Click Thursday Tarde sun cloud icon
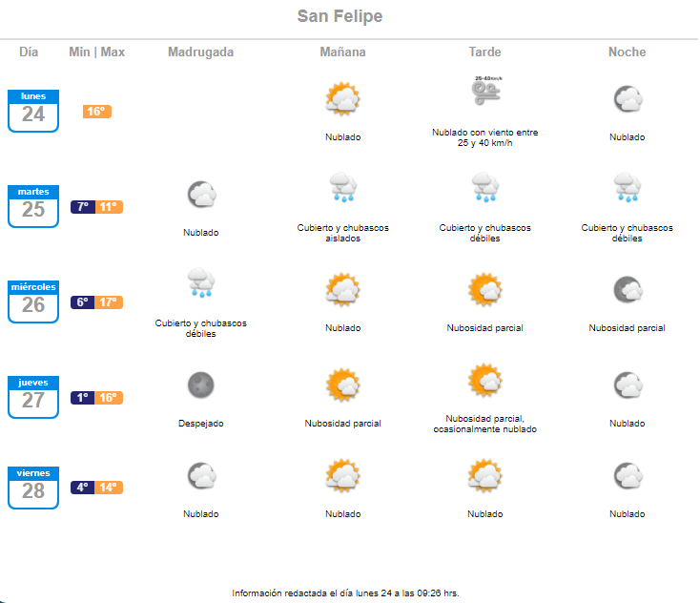 coord(484,380)
